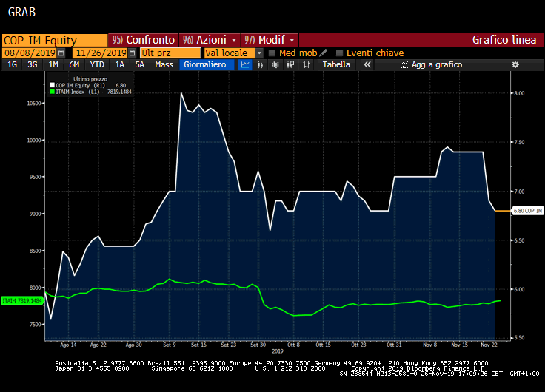This screenshot has width=545, height=392.
Task: Enable the Med mob checkbox
Action: coord(272,53)
